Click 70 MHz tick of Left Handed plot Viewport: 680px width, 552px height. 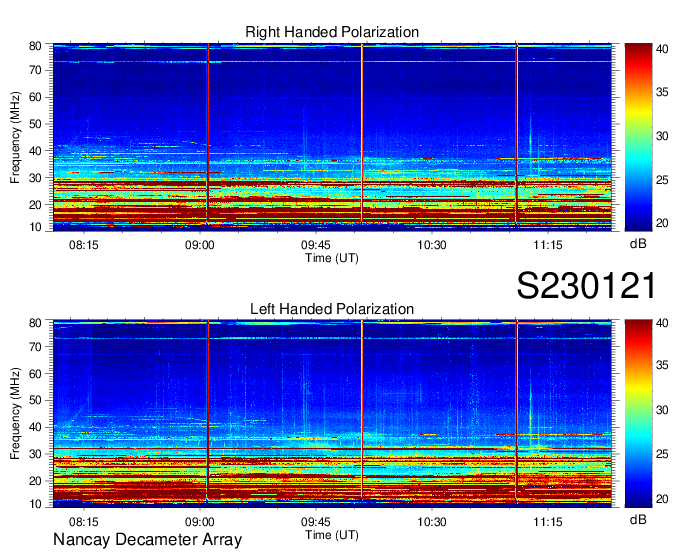[x=35, y=347]
